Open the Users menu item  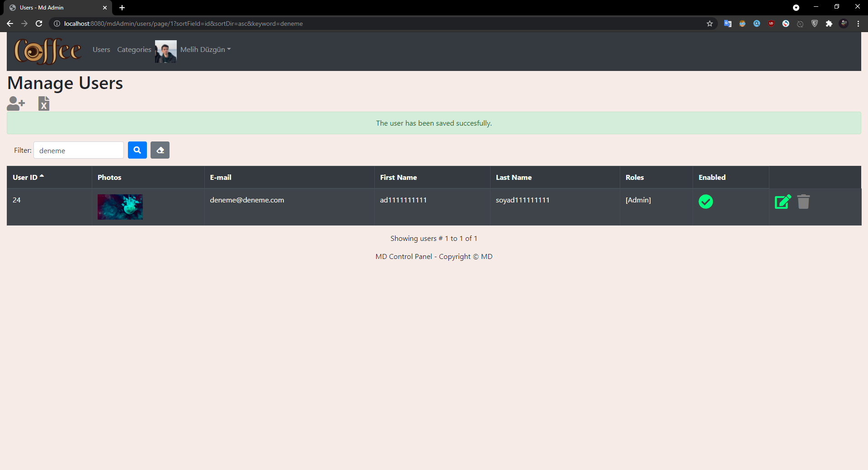pyautogui.click(x=101, y=50)
